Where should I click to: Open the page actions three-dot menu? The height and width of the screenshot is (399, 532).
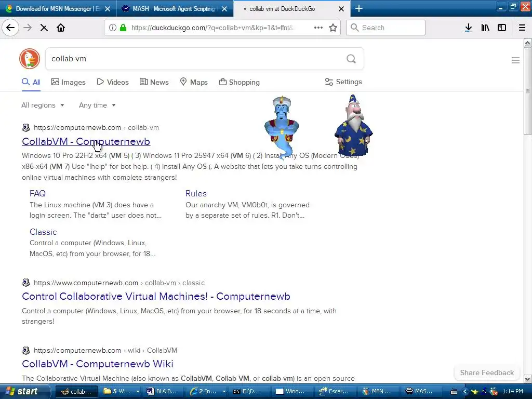(x=318, y=28)
